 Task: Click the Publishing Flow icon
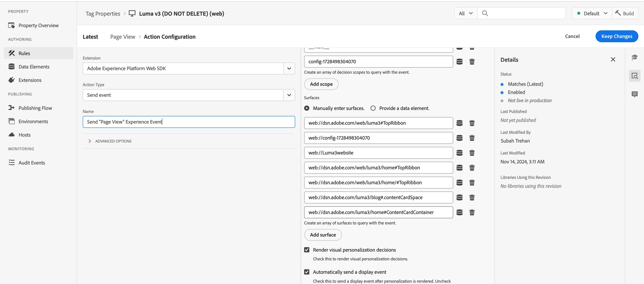(12, 108)
